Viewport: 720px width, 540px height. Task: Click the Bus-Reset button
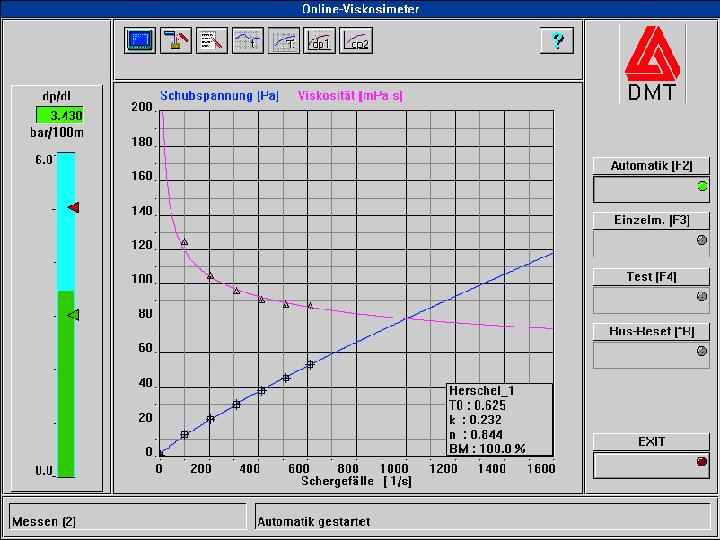pos(651,331)
